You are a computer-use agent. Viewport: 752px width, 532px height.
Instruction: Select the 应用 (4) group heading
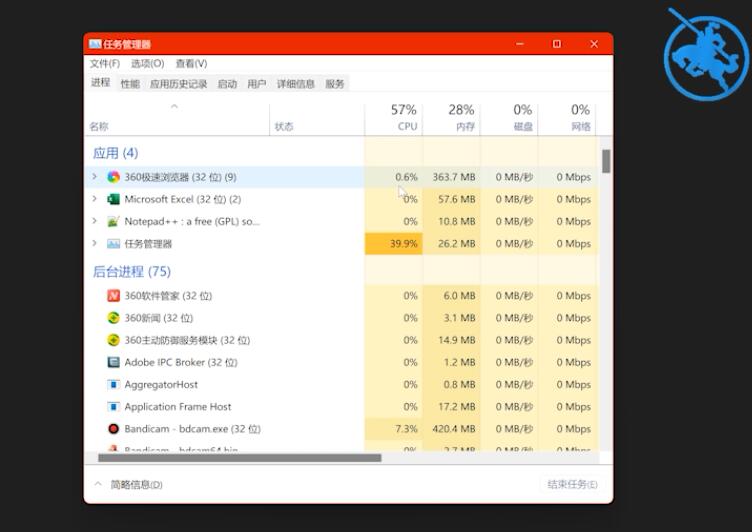(115, 153)
